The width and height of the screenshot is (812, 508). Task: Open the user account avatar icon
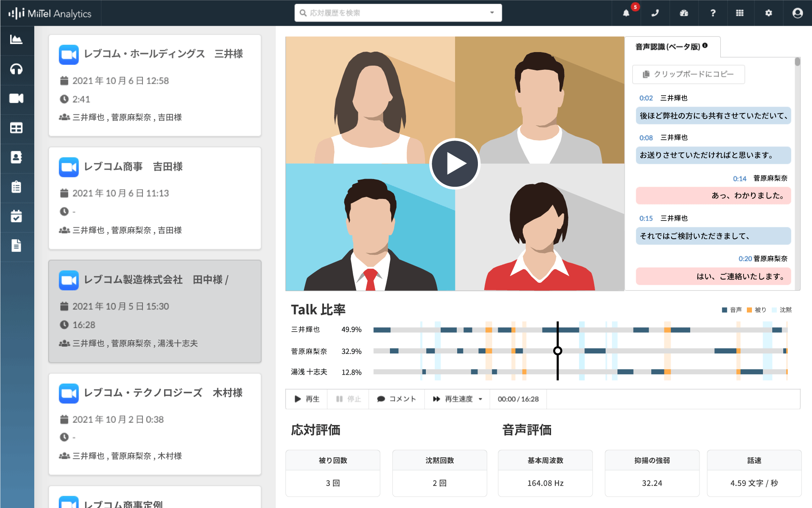pos(798,13)
